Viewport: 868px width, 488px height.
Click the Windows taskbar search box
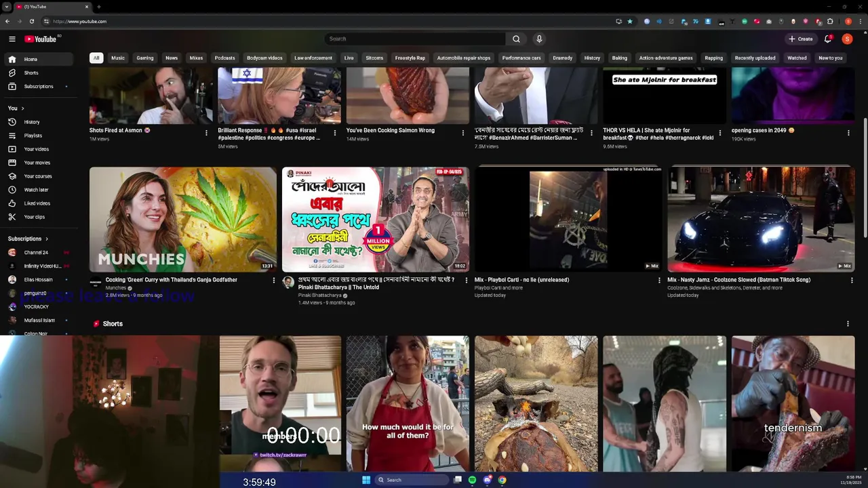pos(411,480)
